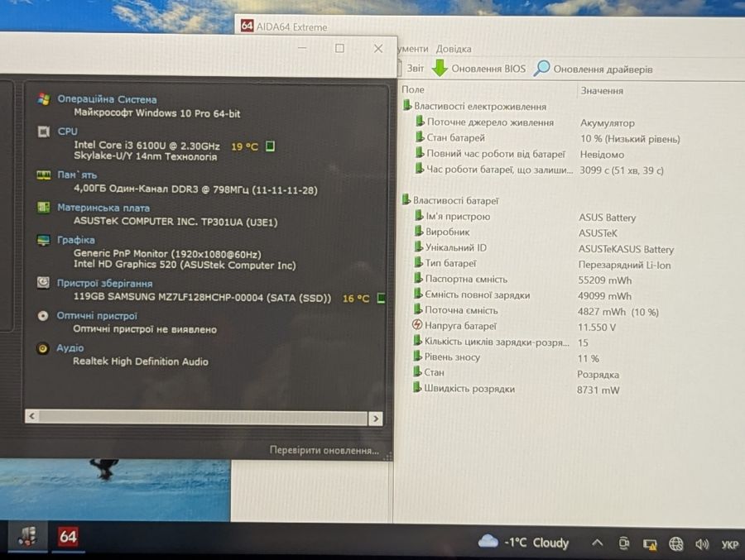Click the disc icon beside Оптичні пристрої
Image resolution: width=745 pixels, height=560 pixels.
pos(43,316)
